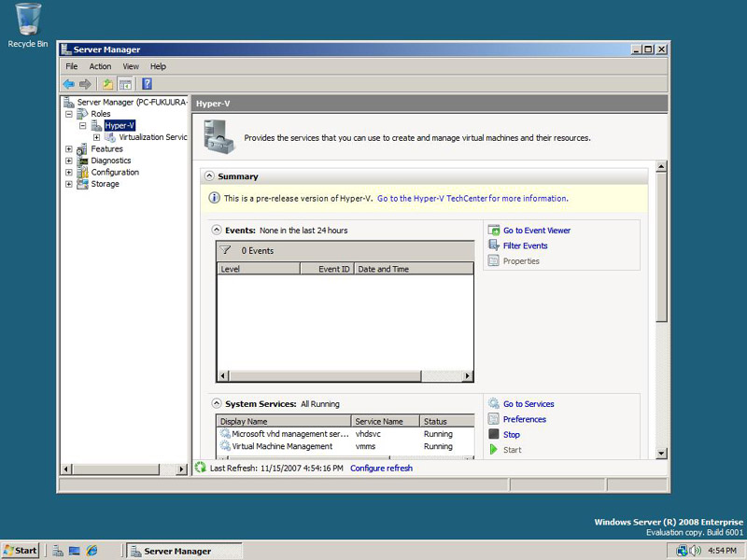Screen dimensions: 747x560
Task: Click the Configure refresh link
Action: pyautogui.click(x=381, y=469)
